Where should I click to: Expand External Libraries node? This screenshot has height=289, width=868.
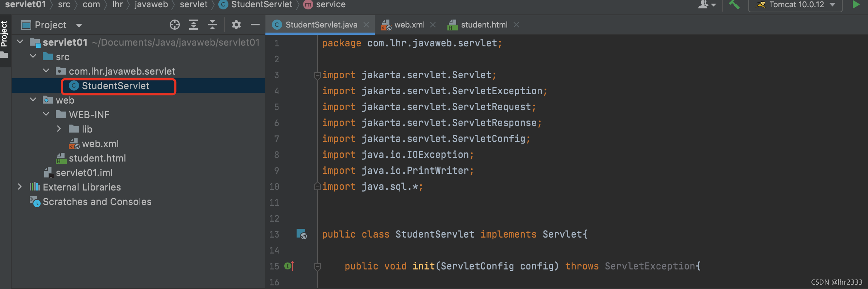click(x=20, y=187)
